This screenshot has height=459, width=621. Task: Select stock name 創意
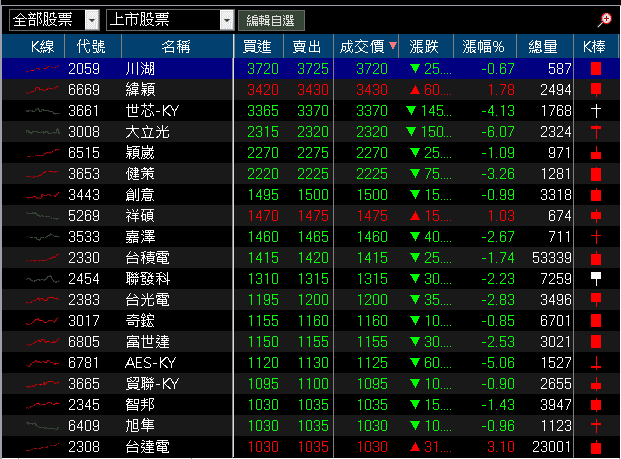(140, 195)
